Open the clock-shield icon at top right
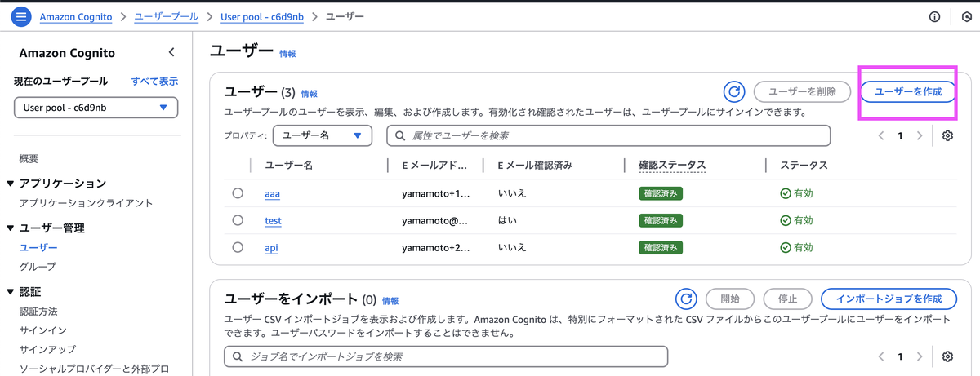Screen dimensions: 980x376 [x=968, y=16]
